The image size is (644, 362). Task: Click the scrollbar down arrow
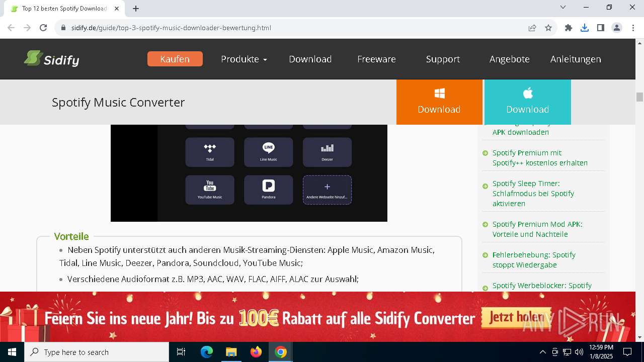point(639,337)
